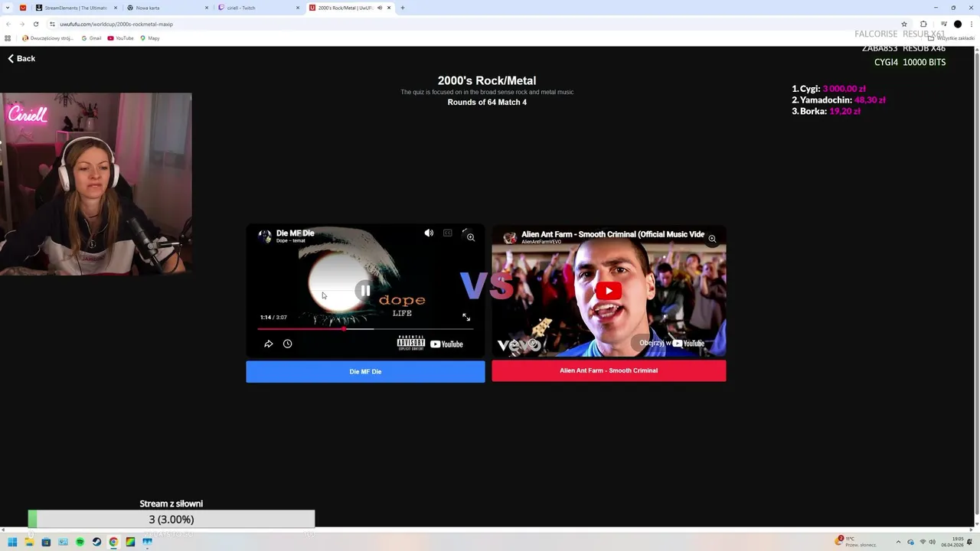Click the share arrow on the Dope video
Image resolution: width=980 pixels, height=551 pixels.
point(268,344)
